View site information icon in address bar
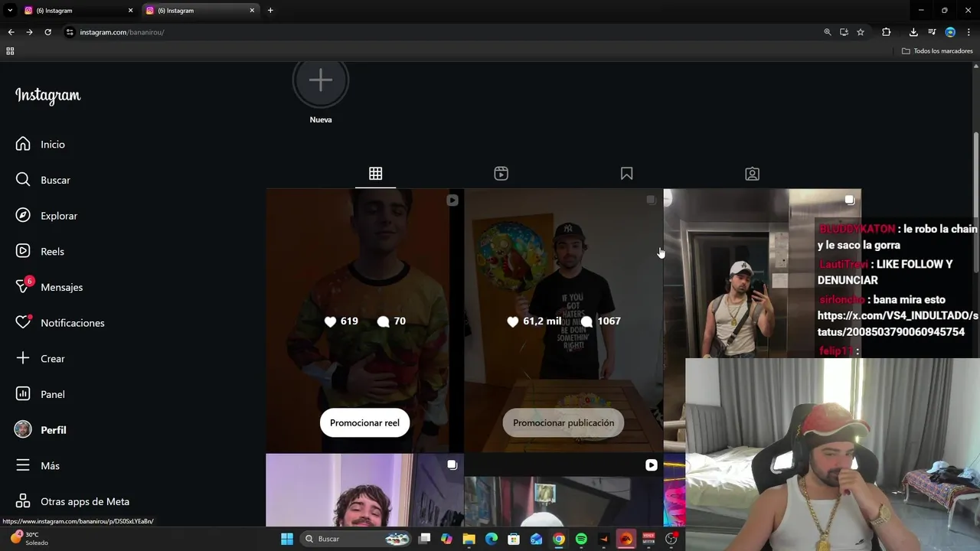 point(70,32)
